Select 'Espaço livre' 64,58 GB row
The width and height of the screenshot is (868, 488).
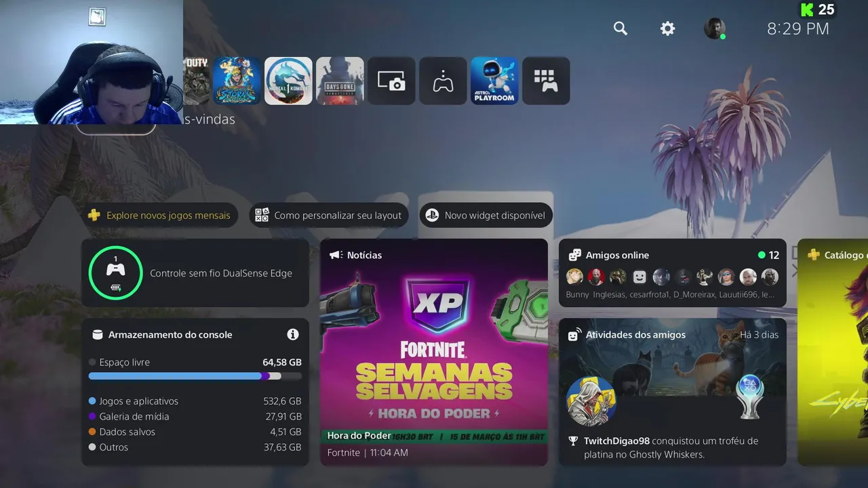tap(195, 363)
